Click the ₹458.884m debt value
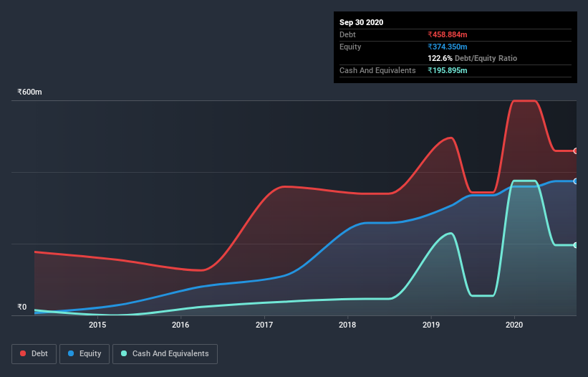This screenshot has width=588, height=377. (448, 34)
